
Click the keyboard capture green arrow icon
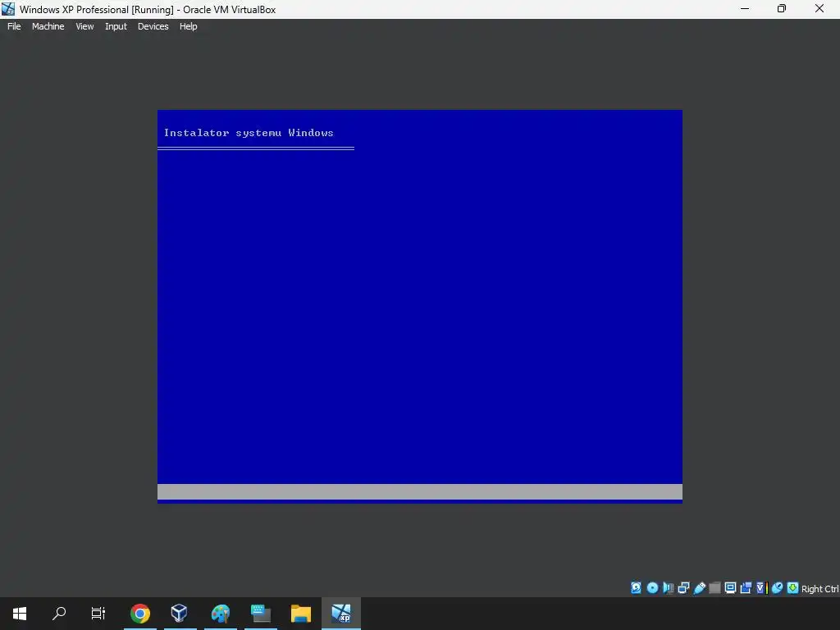pos(793,587)
